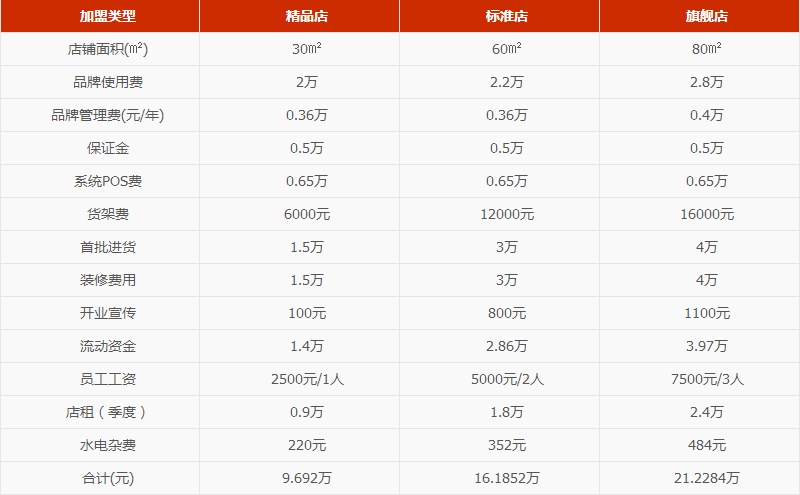Click the total 9.692万 cell
This screenshot has width=800, height=495.
307,478
